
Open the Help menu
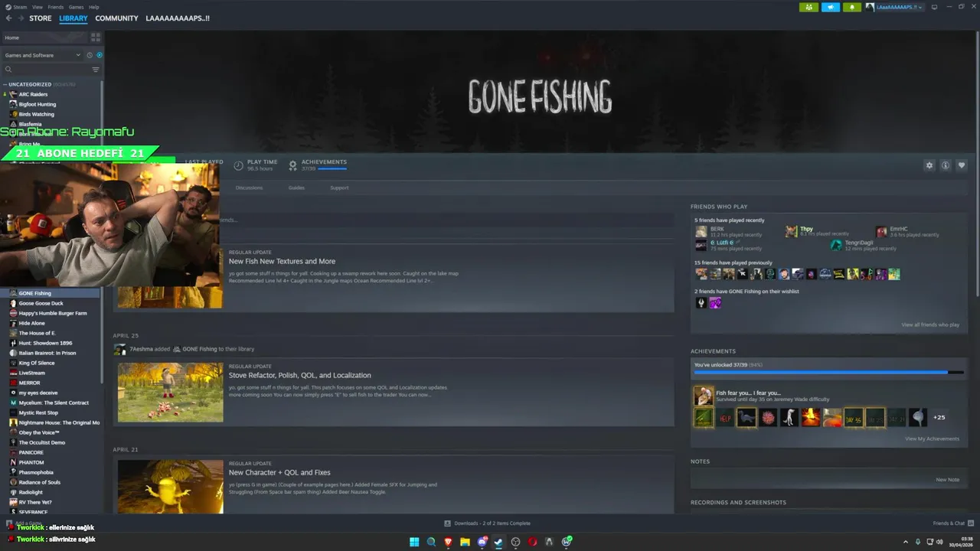[x=93, y=7]
